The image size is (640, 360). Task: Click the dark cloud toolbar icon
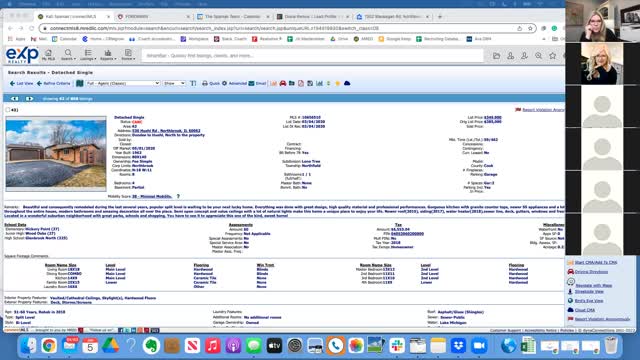pos(347,83)
